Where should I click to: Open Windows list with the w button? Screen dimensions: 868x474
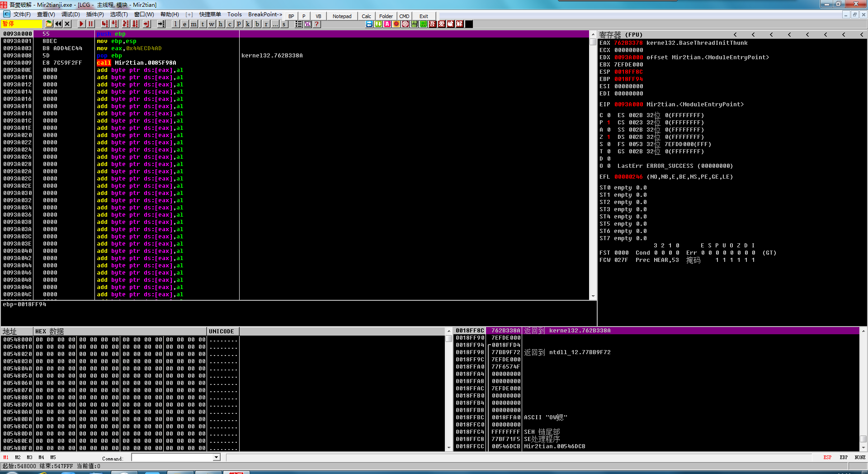[x=212, y=24]
